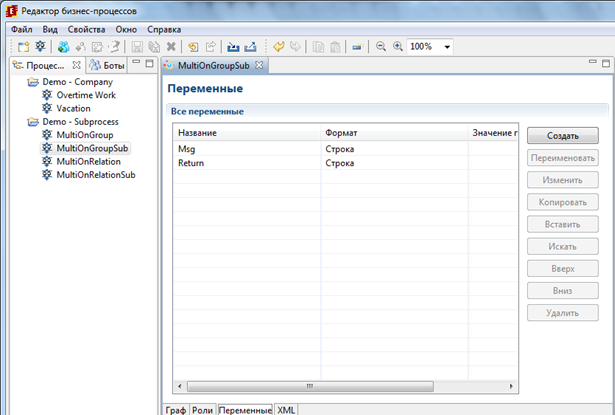Switch to the Переменные bottom tab
The width and height of the screenshot is (615, 415).
click(x=245, y=410)
